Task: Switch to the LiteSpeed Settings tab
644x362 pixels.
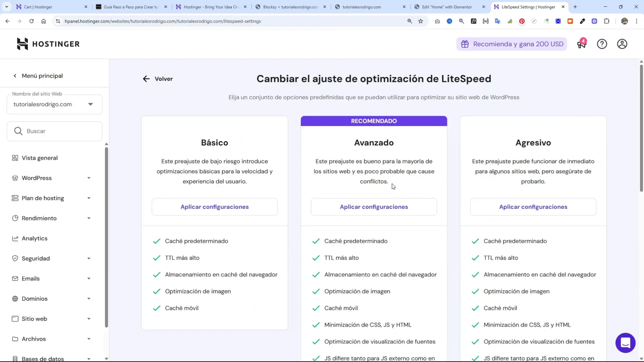Action: click(527, 7)
